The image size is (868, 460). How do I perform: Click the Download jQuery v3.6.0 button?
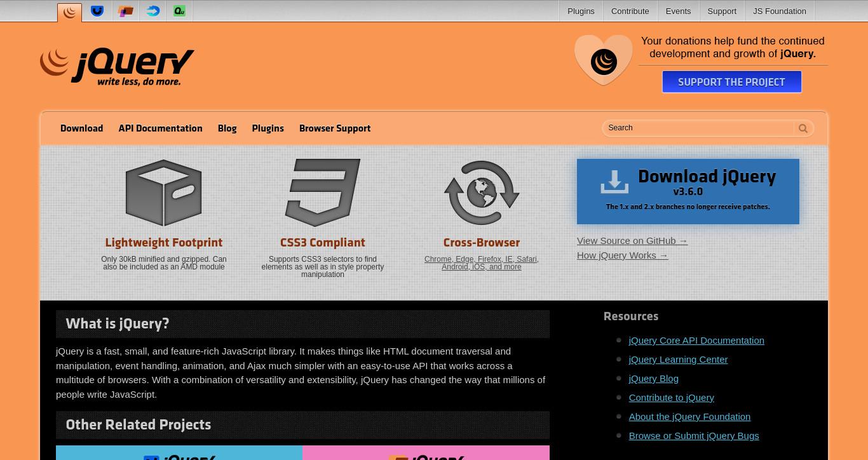(x=688, y=191)
